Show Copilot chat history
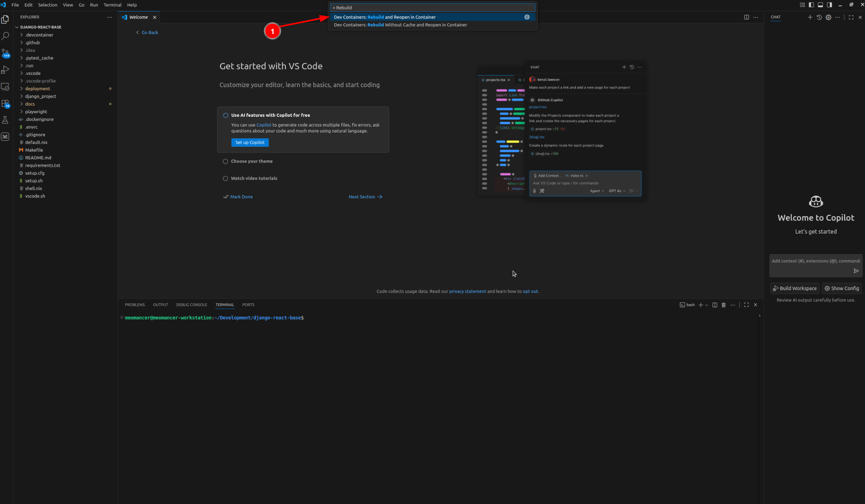 click(819, 17)
